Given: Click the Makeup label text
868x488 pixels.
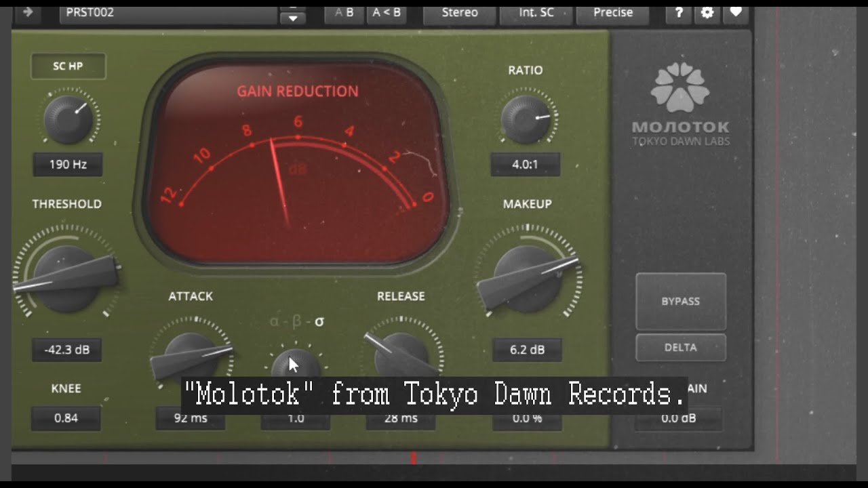Looking at the screenshot, I should coord(527,204).
